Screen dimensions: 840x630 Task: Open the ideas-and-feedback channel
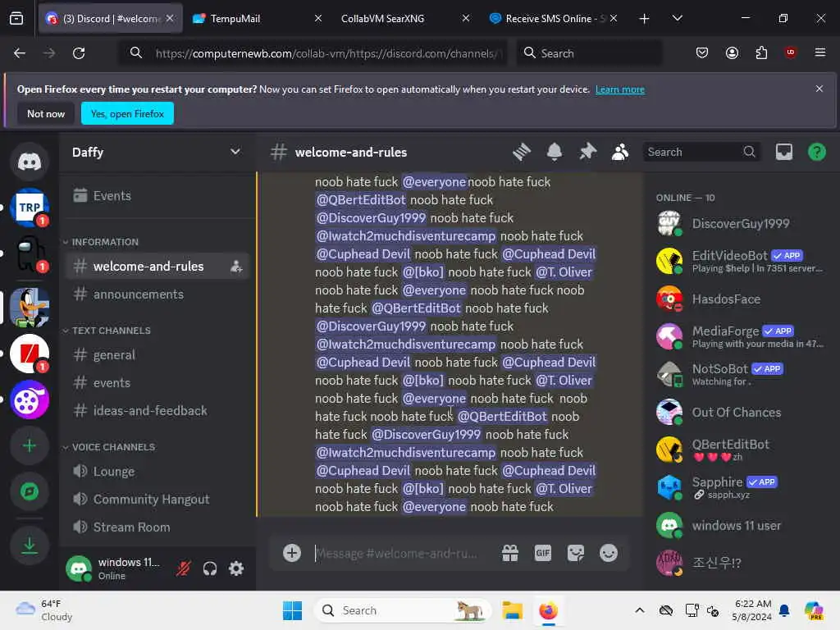(x=157, y=410)
